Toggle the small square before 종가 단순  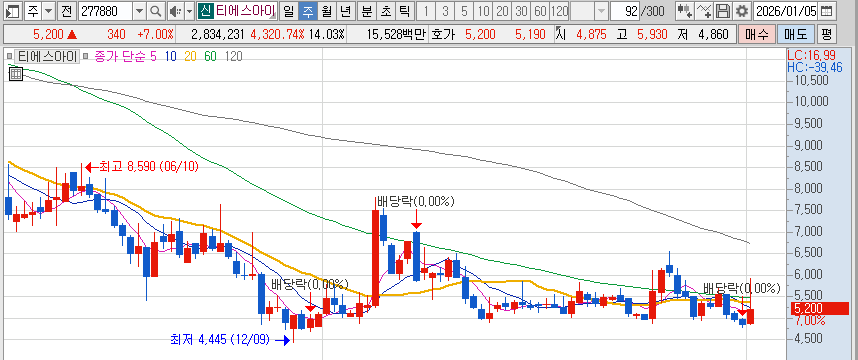[x=86, y=56]
